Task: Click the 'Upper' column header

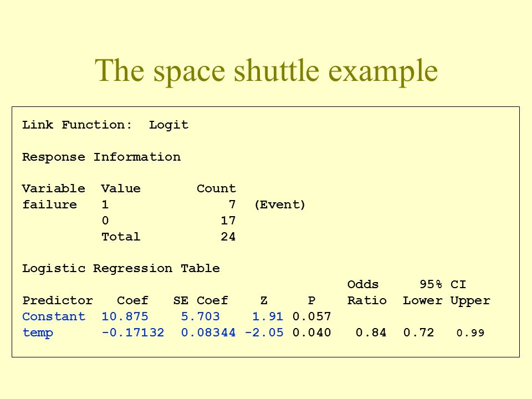Action: [x=470, y=300]
